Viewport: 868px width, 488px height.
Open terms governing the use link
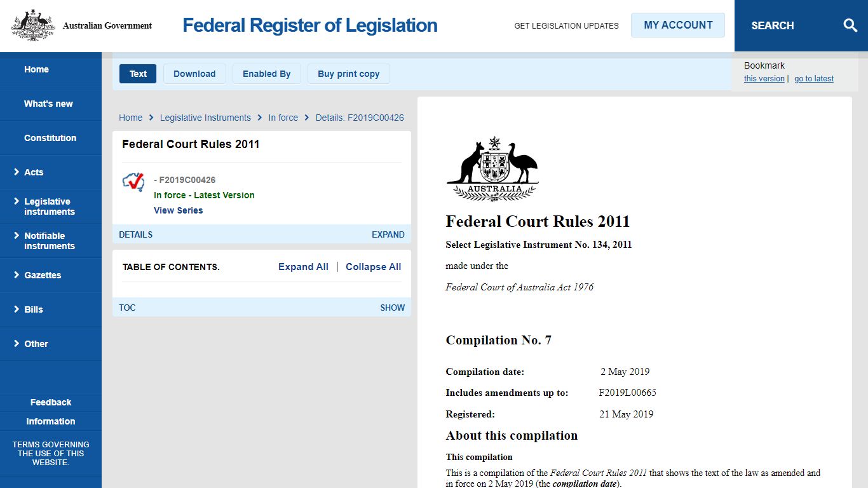[51, 454]
